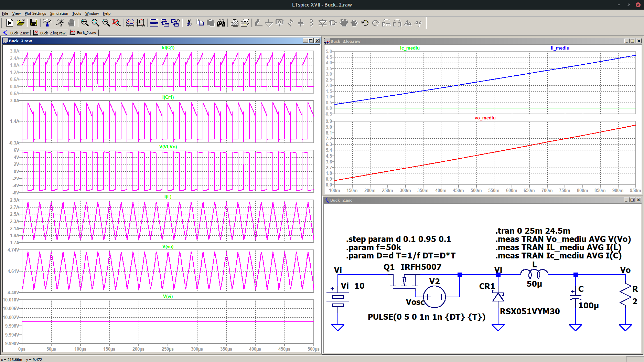
Task: Click the V(vi) trace label
Action: point(168,296)
